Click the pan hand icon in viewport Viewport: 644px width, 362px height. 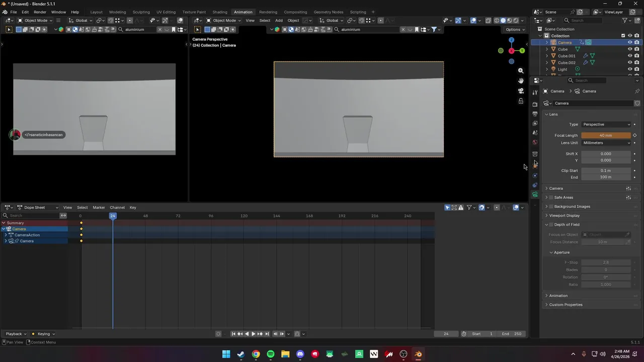521,81
